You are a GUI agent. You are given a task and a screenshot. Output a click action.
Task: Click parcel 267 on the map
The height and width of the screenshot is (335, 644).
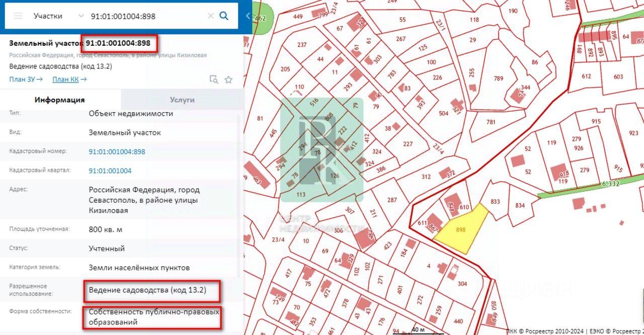pos(400,39)
